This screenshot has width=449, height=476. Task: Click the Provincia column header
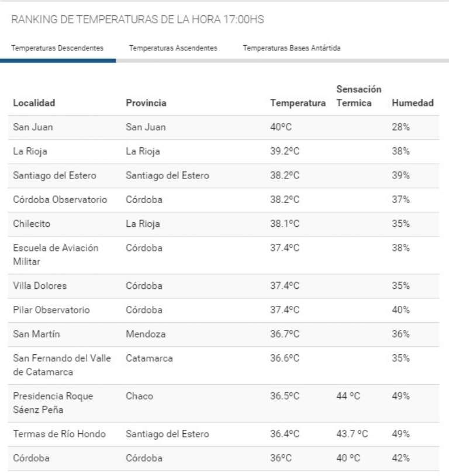click(146, 103)
